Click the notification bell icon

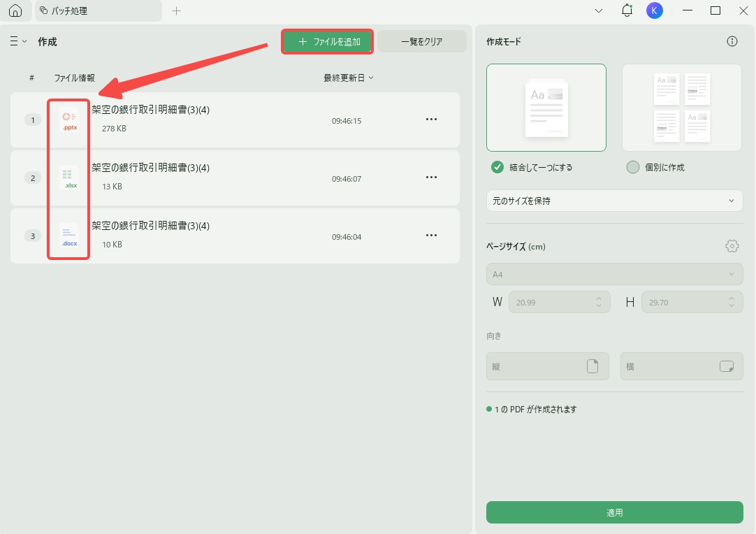627,10
